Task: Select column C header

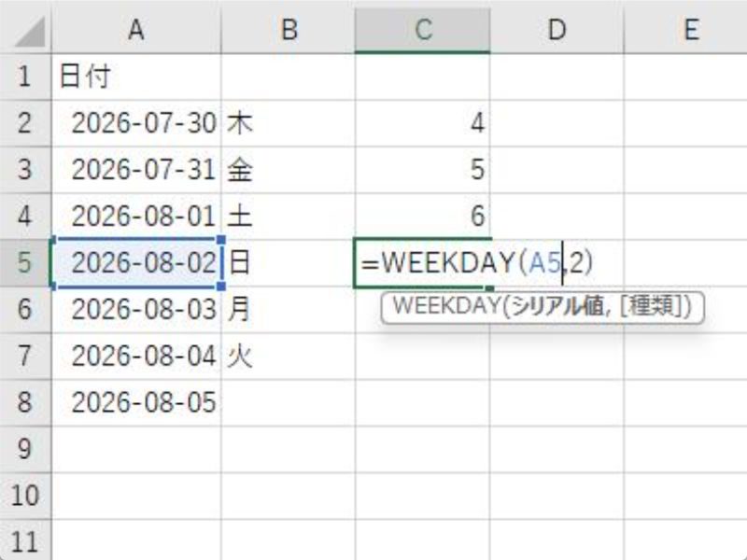Action: pyautogui.click(x=423, y=30)
